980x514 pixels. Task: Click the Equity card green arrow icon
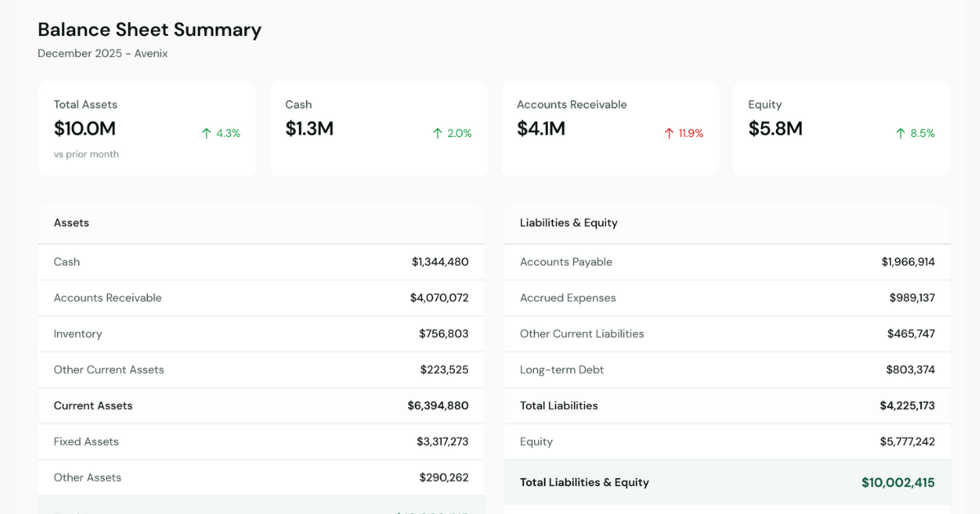[x=901, y=133]
